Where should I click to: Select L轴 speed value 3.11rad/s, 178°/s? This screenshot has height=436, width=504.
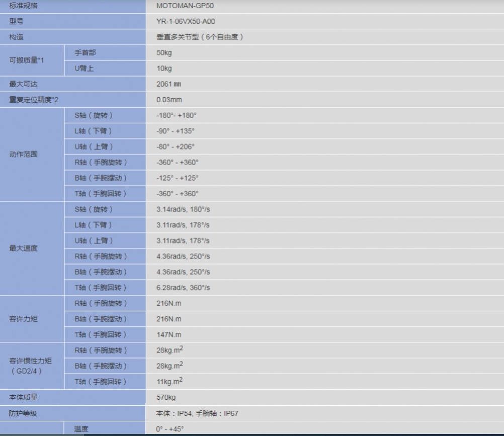pyautogui.click(x=183, y=225)
